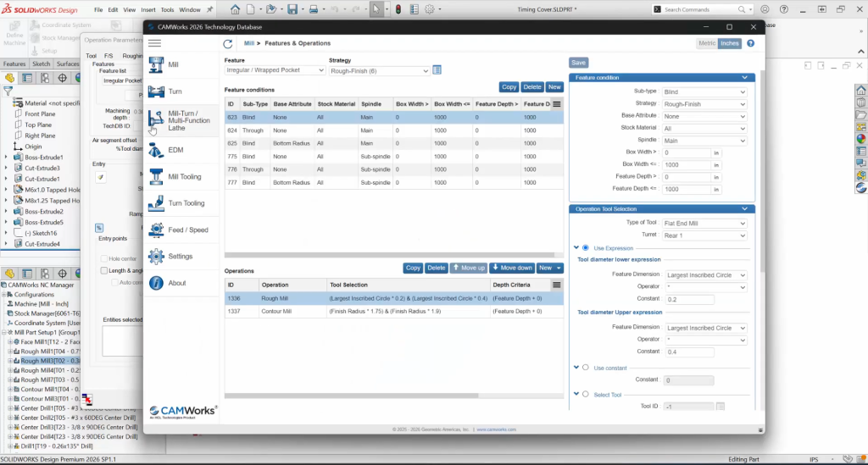
Task: Open the Type of Tool dropdown
Action: tap(704, 224)
